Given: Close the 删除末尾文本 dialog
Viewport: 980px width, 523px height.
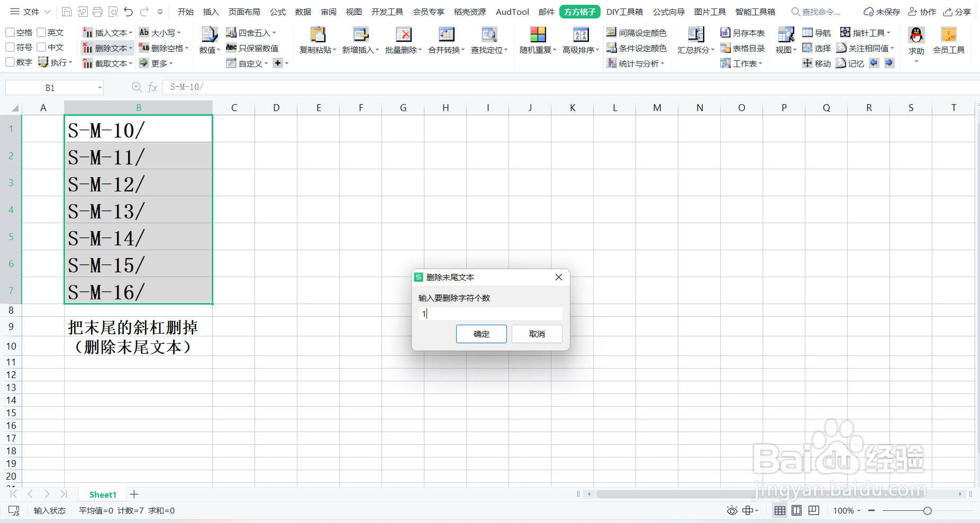Looking at the screenshot, I should tap(559, 277).
